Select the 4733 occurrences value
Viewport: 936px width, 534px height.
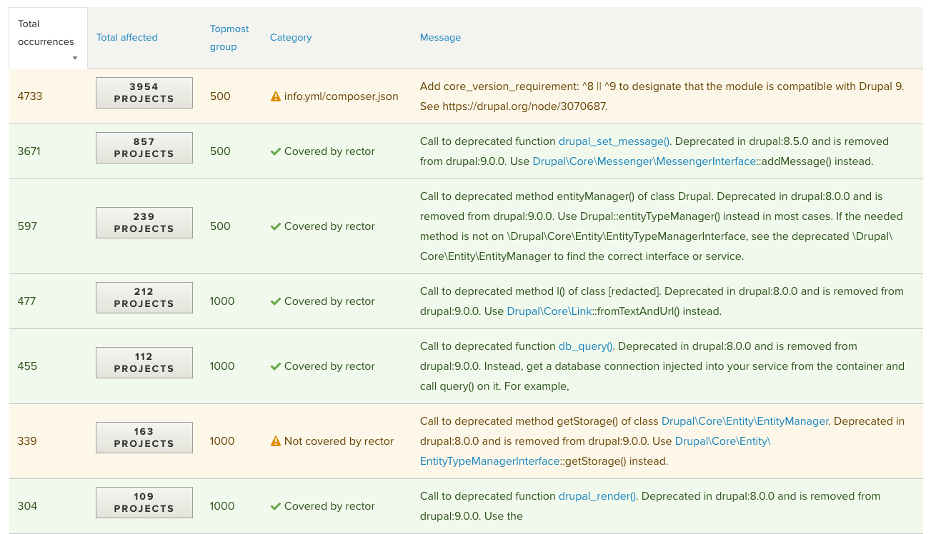click(30, 96)
